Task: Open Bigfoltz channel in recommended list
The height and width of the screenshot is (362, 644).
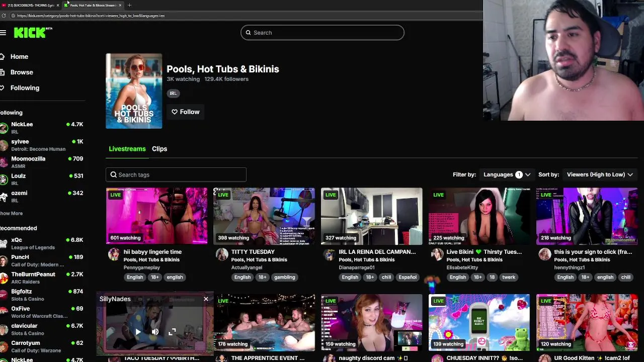Action: pyautogui.click(x=43, y=295)
